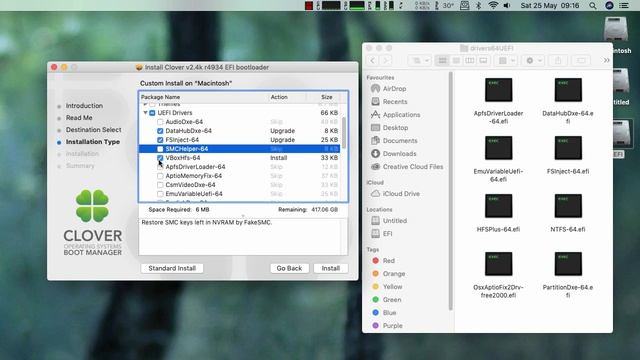Image resolution: width=640 pixels, height=360 pixels.
Task: Click Install button
Action: click(x=331, y=268)
